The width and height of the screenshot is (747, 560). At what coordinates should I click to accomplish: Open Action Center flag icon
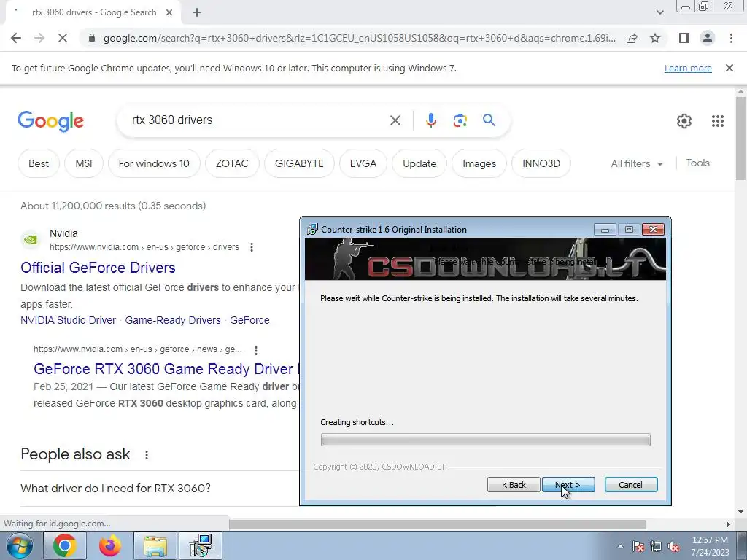click(x=638, y=546)
